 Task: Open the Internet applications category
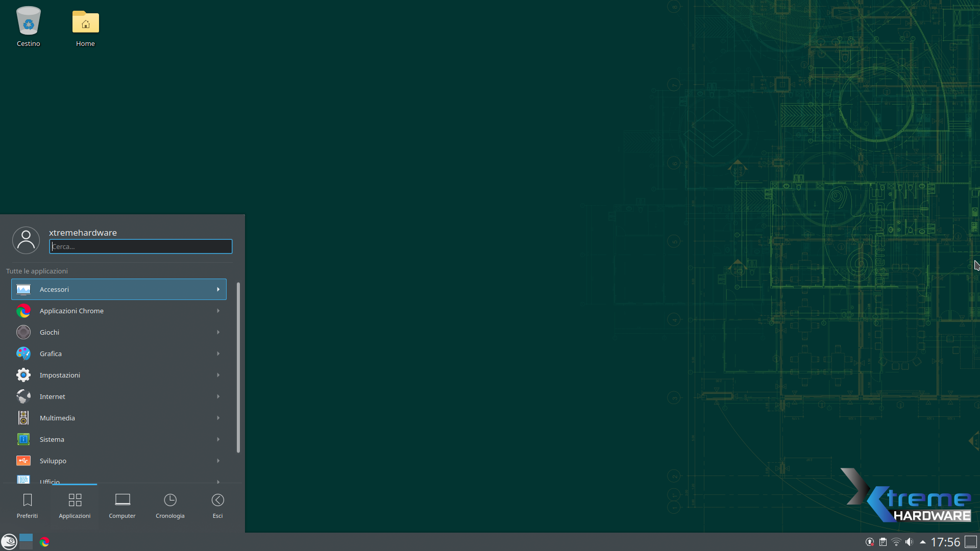(118, 396)
